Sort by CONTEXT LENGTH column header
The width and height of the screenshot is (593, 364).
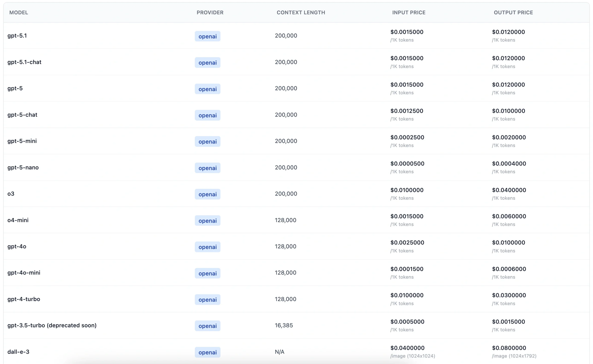(x=301, y=12)
